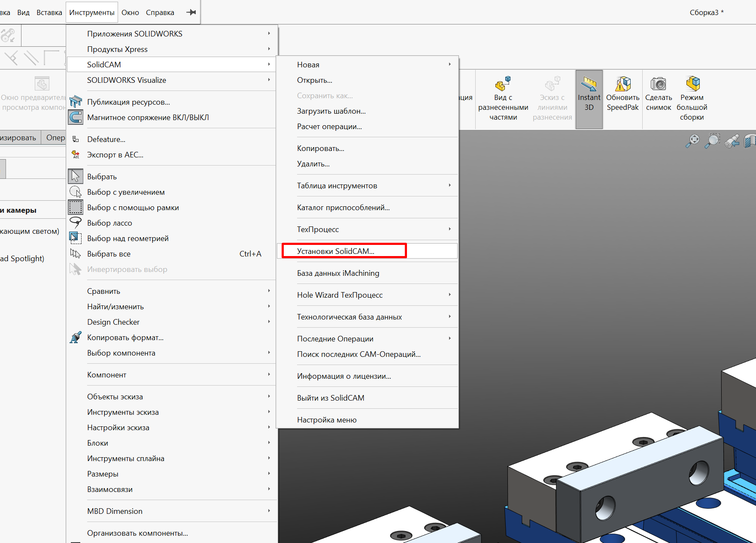Pin the menu bar with pushpin icon

[x=191, y=12]
